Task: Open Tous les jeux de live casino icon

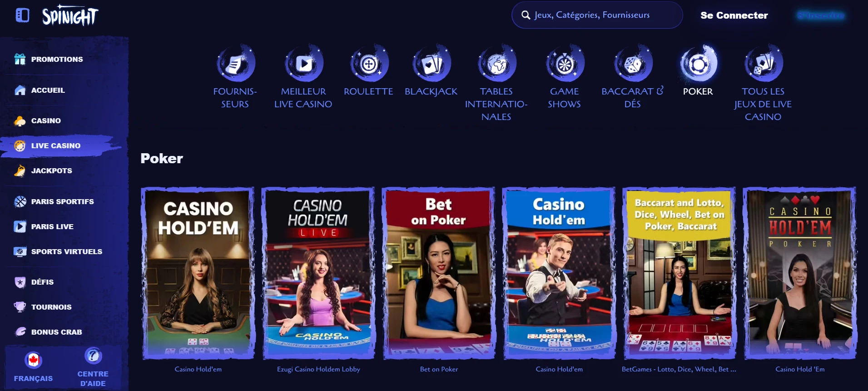Action: tap(763, 63)
